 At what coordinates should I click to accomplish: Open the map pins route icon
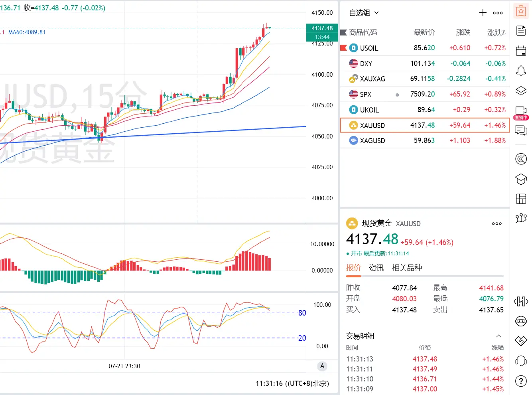pyautogui.click(x=521, y=218)
